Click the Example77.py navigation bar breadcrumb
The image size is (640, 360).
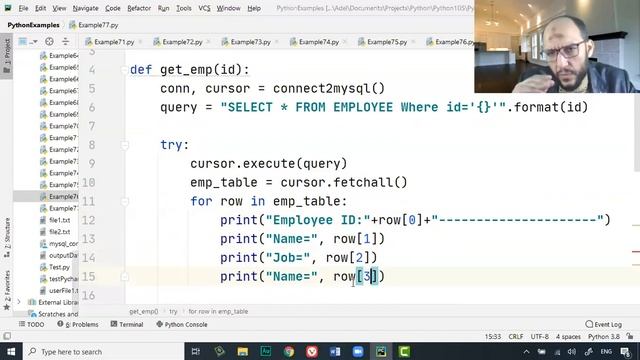[x=94, y=25]
